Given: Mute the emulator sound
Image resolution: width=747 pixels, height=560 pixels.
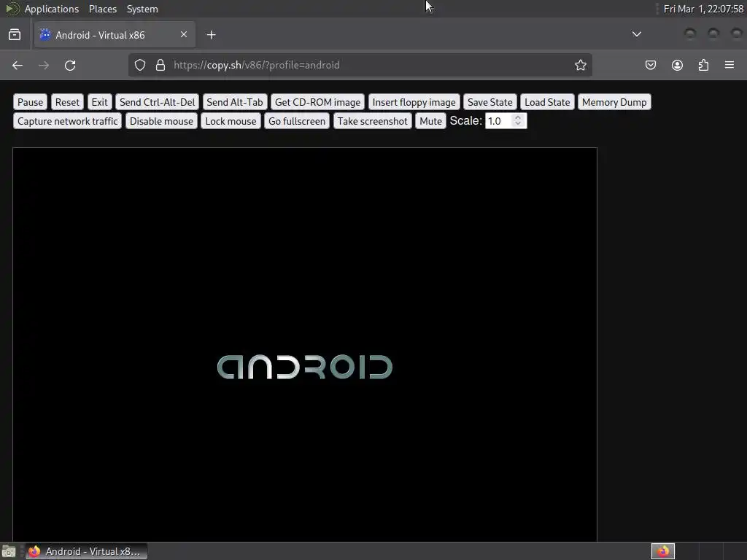Looking at the screenshot, I should pos(430,121).
